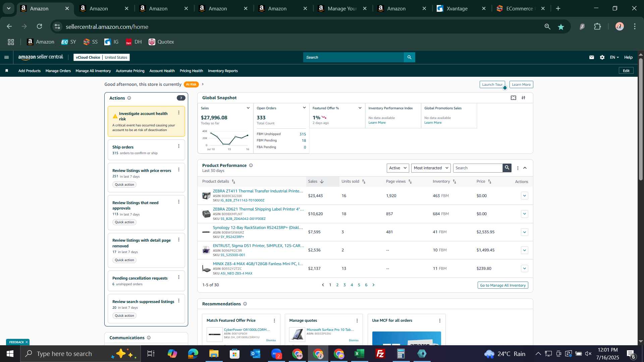
Task: Open the Seller Central hamburger menu
Action: click(x=6, y=57)
